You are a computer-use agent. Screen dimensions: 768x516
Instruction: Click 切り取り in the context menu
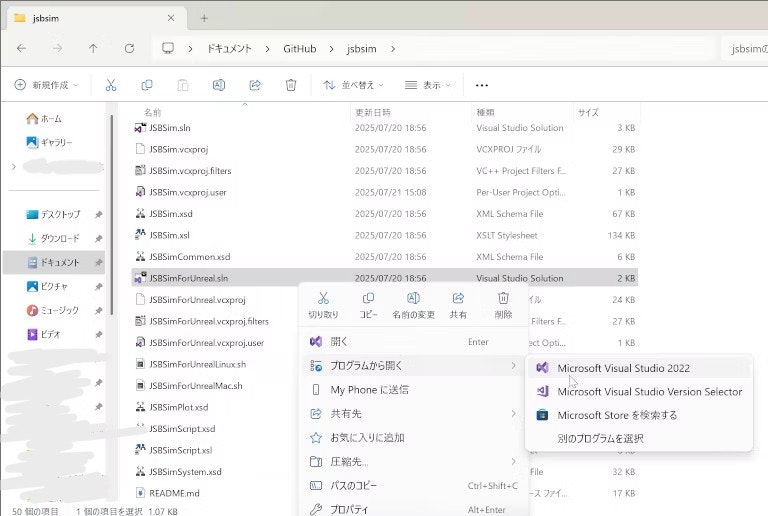(x=323, y=305)
